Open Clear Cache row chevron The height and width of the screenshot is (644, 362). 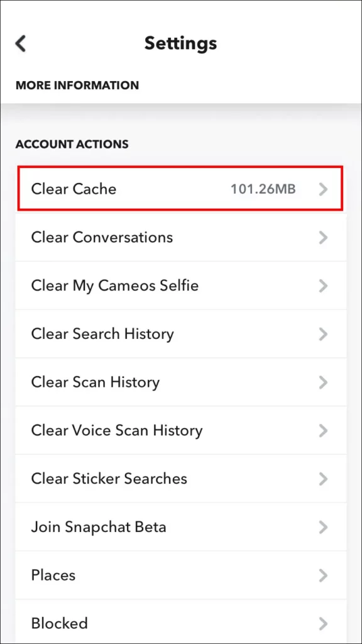(x=324, y=189)
